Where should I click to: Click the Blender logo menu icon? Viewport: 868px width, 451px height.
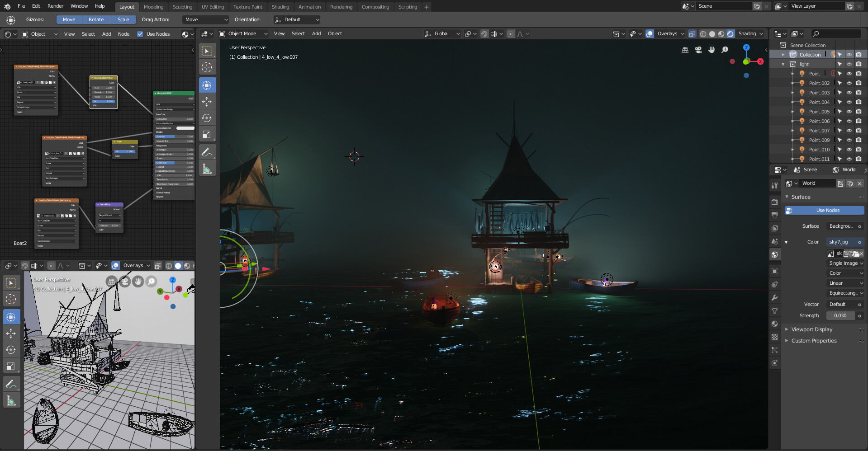click(7, 6)
